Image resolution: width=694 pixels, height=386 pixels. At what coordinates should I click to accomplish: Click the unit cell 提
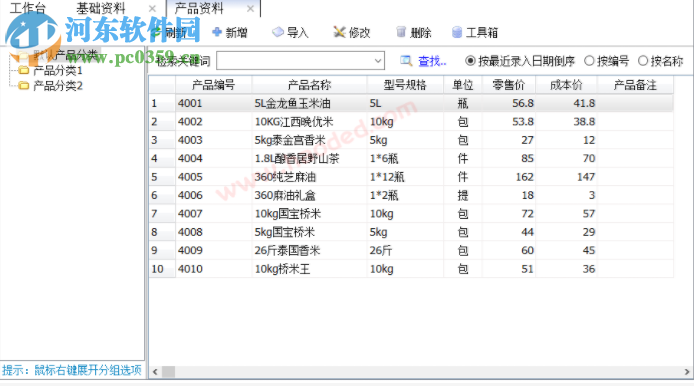pos(463,195)
